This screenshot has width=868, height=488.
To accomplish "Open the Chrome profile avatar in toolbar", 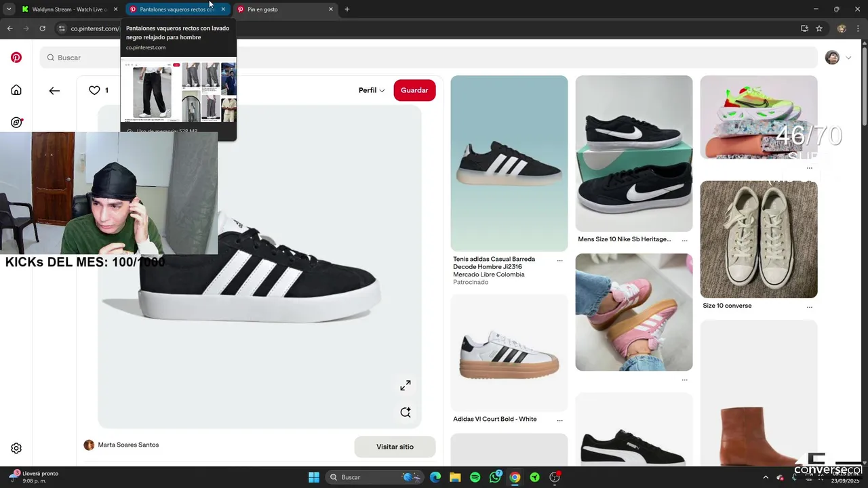I will point(842,28).
